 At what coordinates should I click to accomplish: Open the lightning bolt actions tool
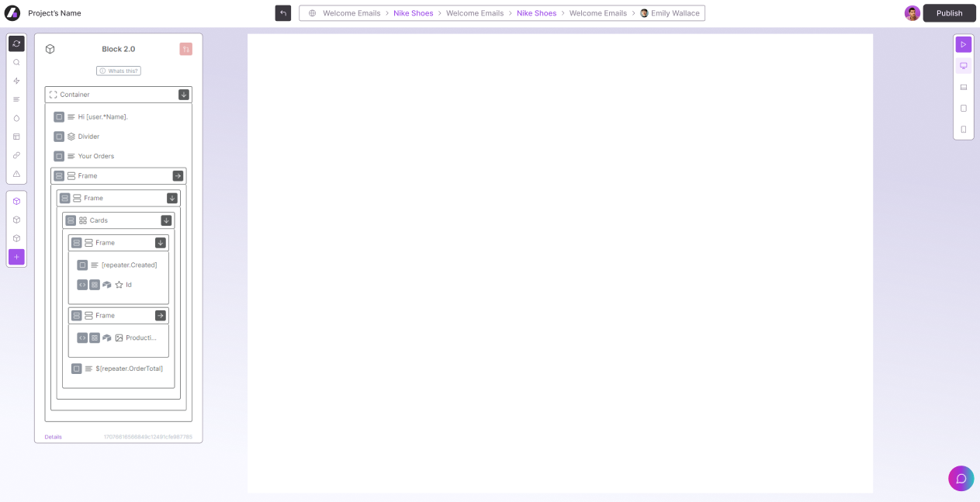16,81
